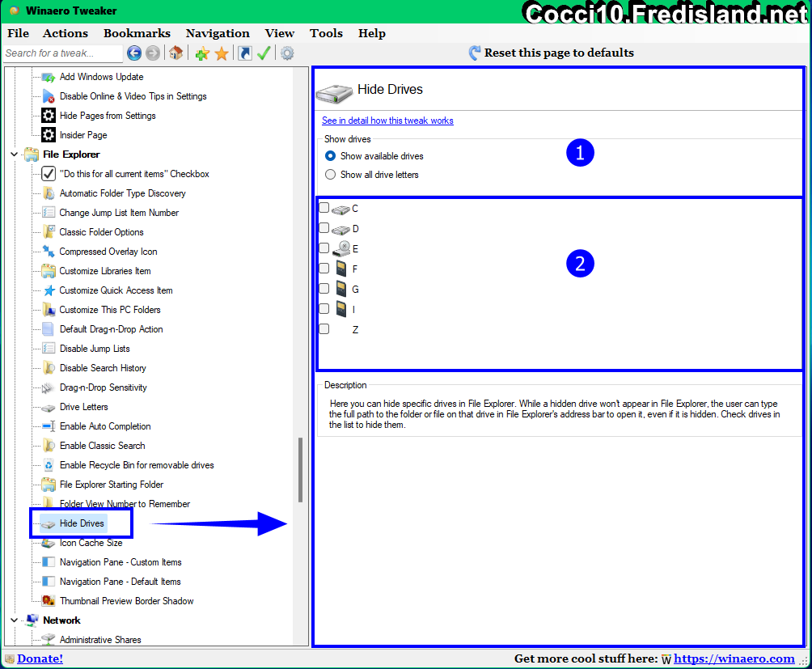Click the Drive Letters drive icon
This screenshot has width=812, height=669.
tap(49, 408)
